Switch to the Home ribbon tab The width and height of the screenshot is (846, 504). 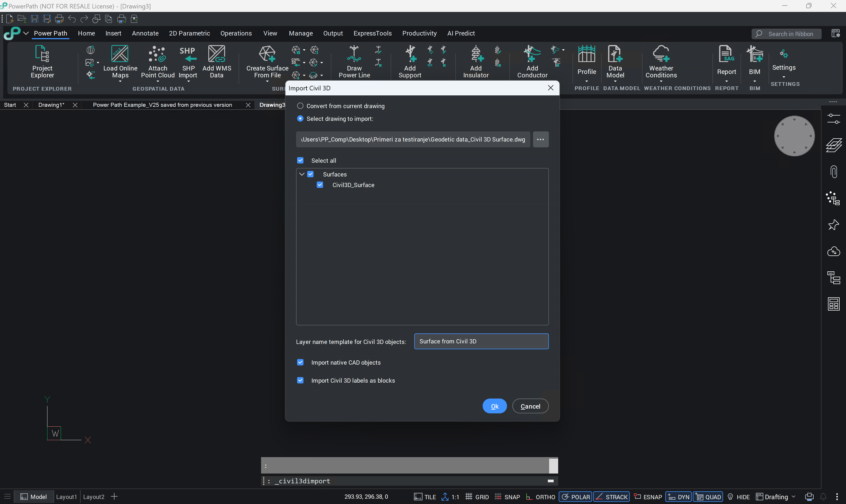click(x=86, y=33)
